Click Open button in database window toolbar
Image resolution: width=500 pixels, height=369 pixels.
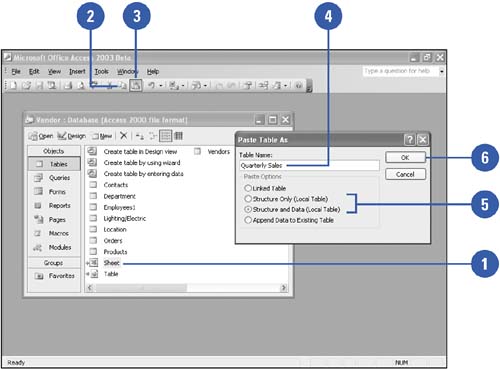click(41, 136)
